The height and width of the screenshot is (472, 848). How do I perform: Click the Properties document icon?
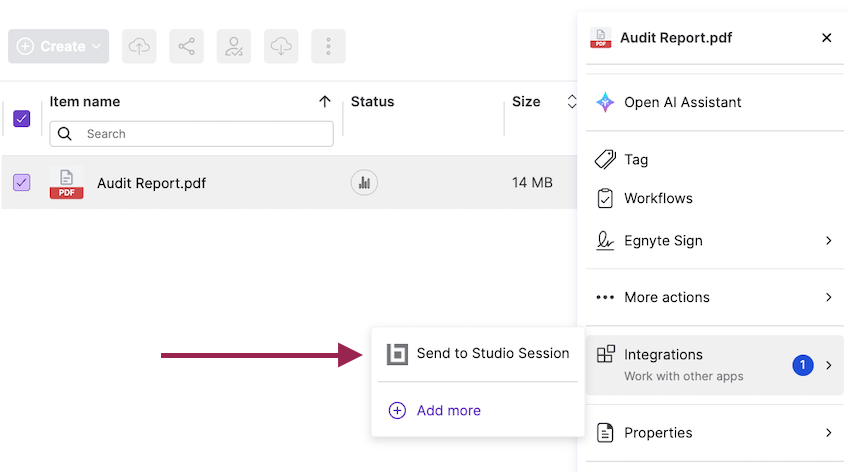click(605, 433)
